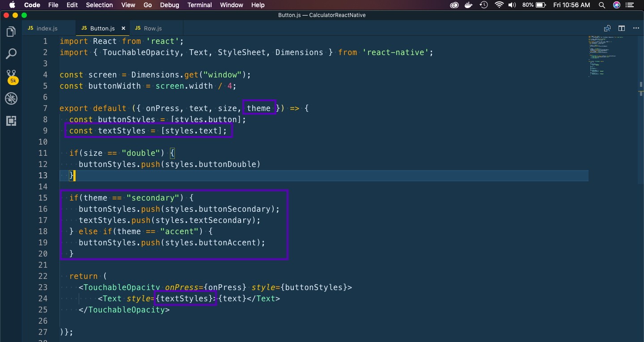
Task: Click the "accent" string on line 18
Action: click(x=179, y=231)
